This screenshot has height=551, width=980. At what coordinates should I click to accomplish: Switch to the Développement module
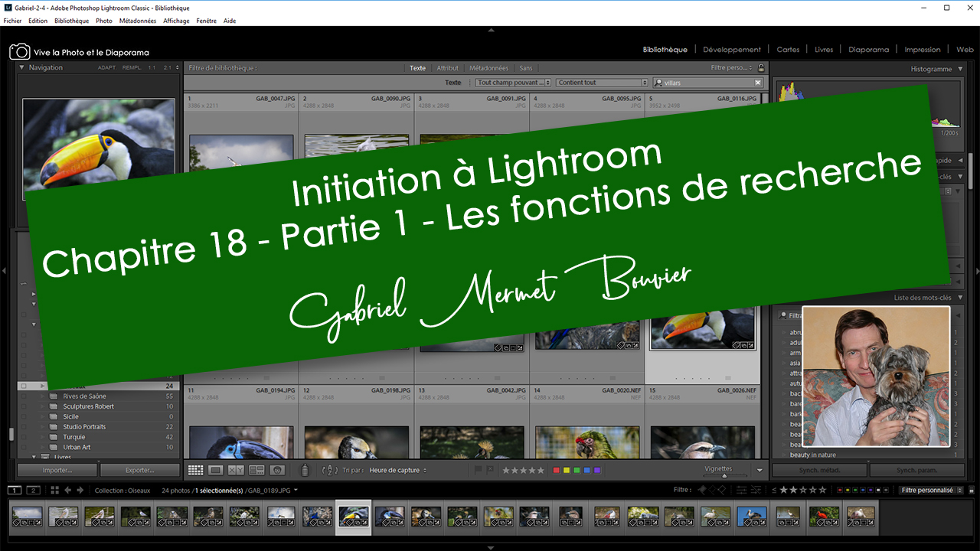tap(732, 50)
